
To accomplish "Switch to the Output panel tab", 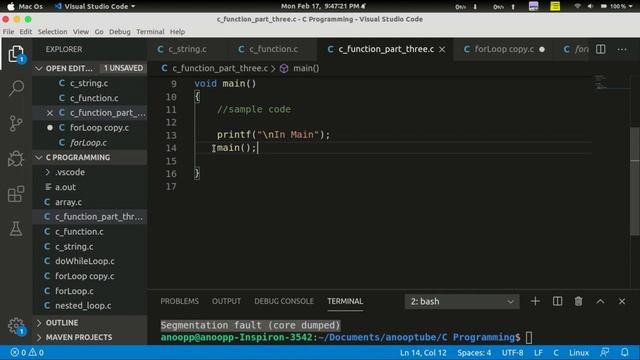I will [226, 301].
